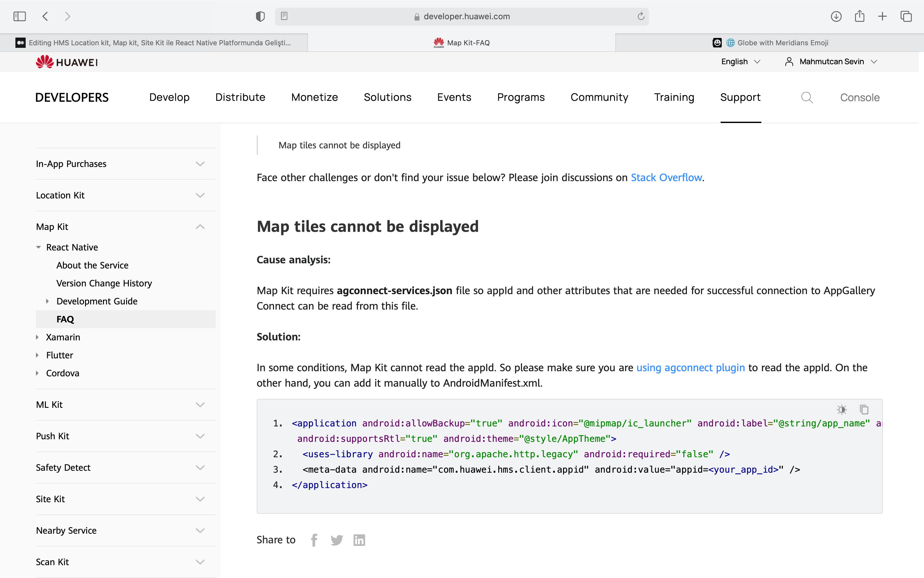Expand the Cordova tree node
The image size is (924, 578).
[38, 373]
